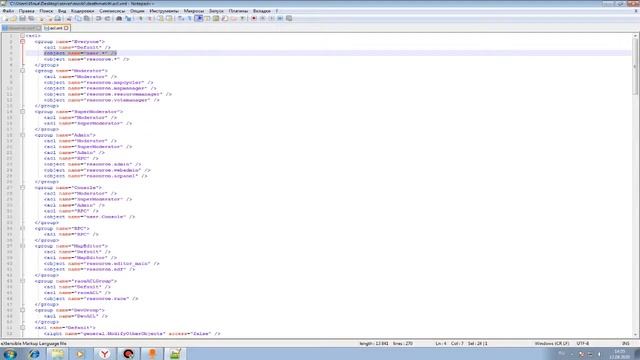This screenshot has width=640, height=360.
Task: Cut the selection using the toolbar icon
Action: [69, 18]
